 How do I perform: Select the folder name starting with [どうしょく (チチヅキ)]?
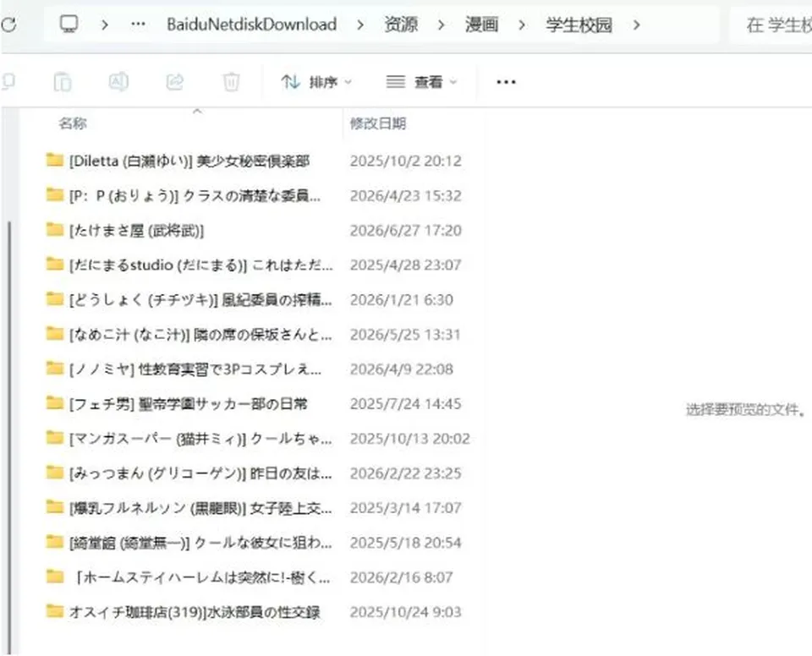click(200, 300)
